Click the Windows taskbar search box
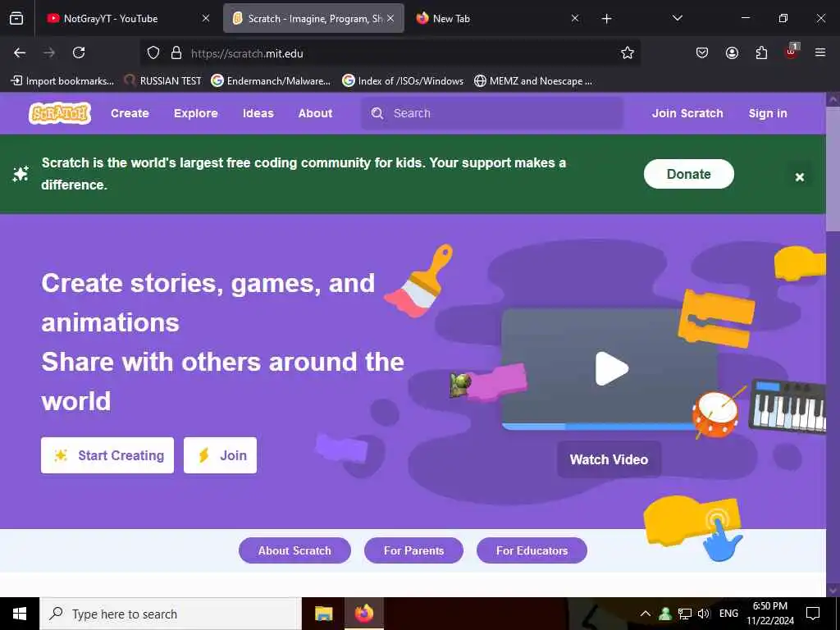 (x=171, y=614)
